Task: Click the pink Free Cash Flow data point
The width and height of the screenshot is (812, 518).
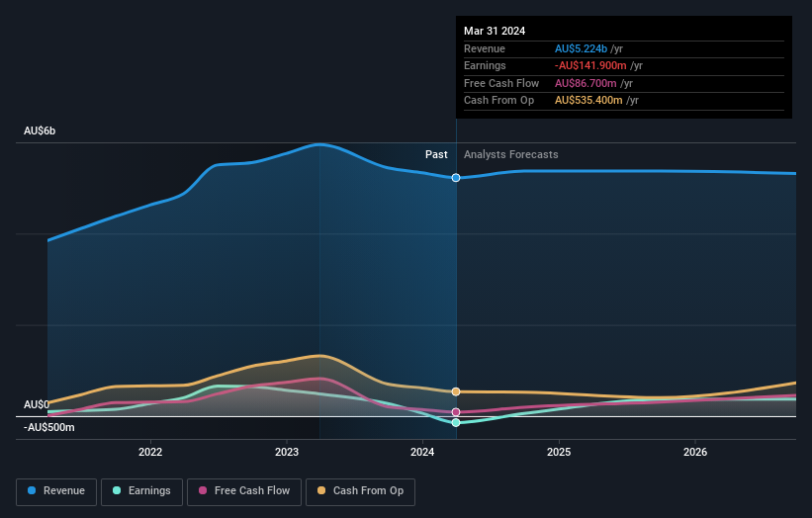Action: pyautogui.click(x=456, y=412)
